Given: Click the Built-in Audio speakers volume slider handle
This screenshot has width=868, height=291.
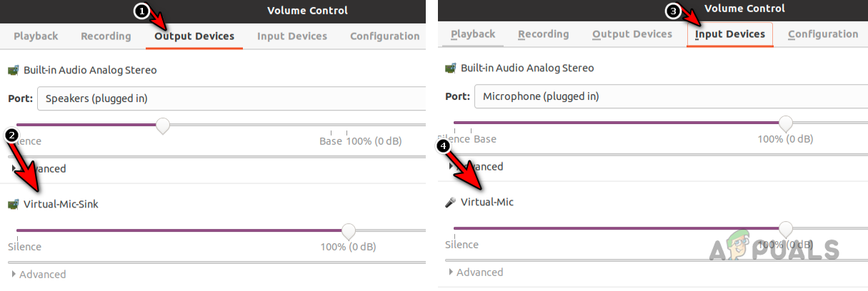Looking at the screenshot, I should (x=163, y=126).
